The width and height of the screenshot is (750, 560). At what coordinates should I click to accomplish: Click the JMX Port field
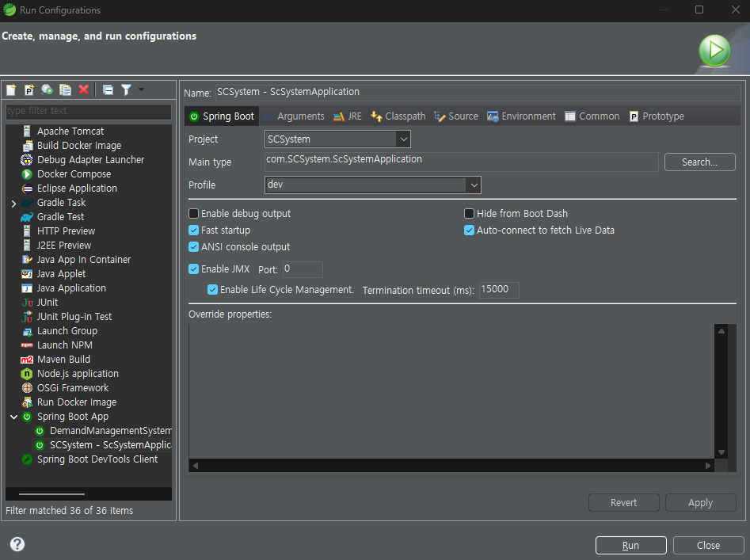coord(303,269)
